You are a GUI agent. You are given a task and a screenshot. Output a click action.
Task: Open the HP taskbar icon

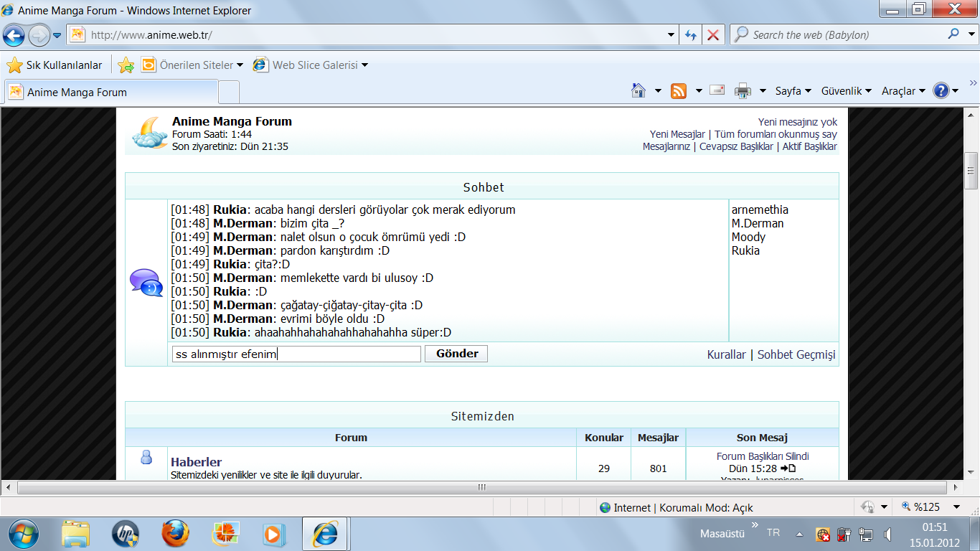click(125, 534)
